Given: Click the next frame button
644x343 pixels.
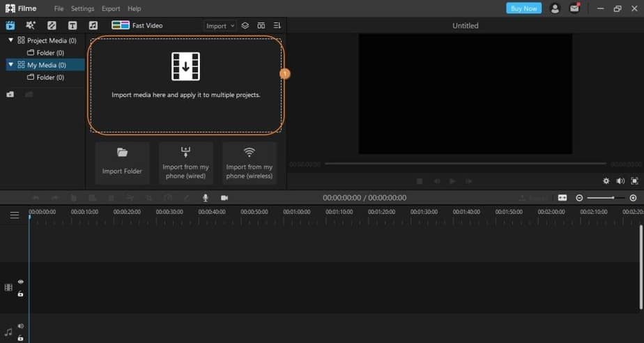Looking at the screenshot, I should (468, 181).
